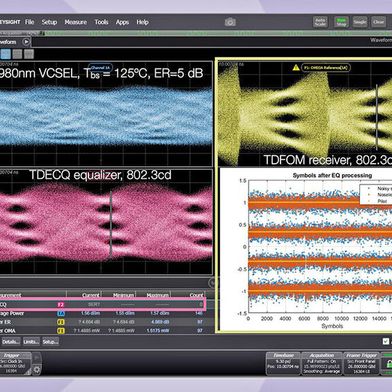Click the pink F2 badge in the TDECQ row
Image resolution: width=392 pixels, height=392 pixels.
(61, 304)
